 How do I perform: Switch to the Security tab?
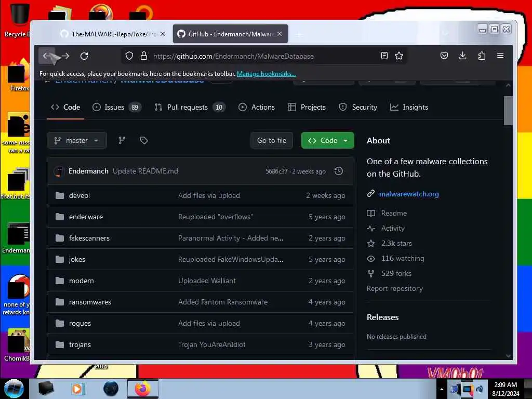358,107
